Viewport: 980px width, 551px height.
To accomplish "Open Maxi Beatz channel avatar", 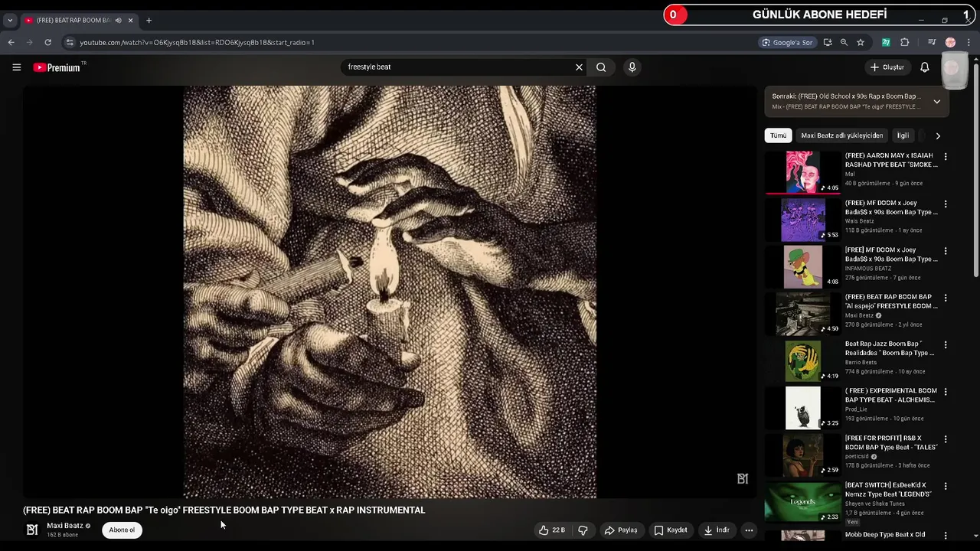I will (x=32, y=530).
